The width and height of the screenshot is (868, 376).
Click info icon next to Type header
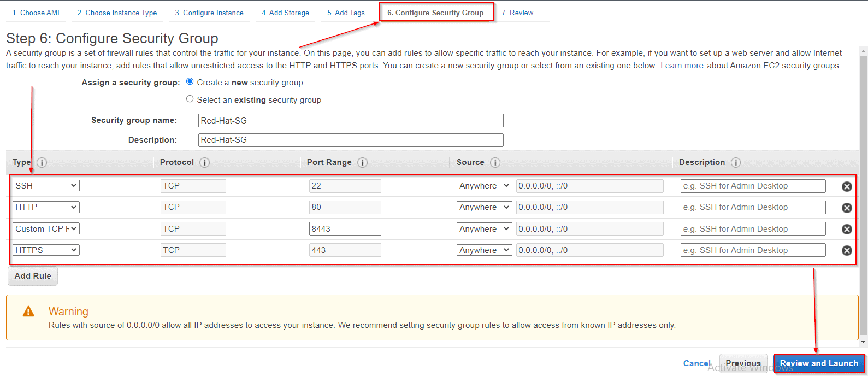(x=42, y=163)
